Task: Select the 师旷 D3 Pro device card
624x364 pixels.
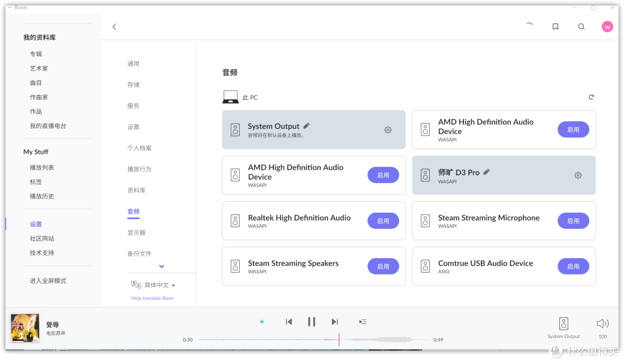Action: pyautogui.click(x=504, y=175)
